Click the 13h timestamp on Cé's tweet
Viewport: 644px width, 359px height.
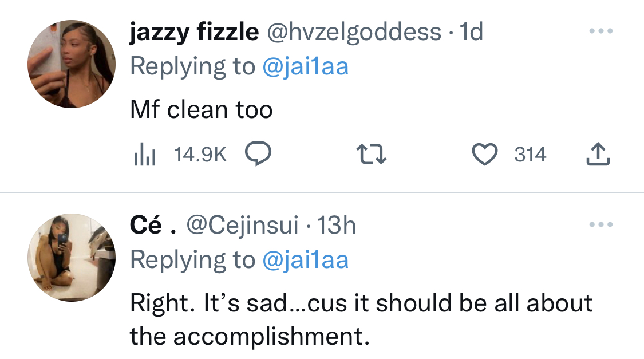(337, 225)
